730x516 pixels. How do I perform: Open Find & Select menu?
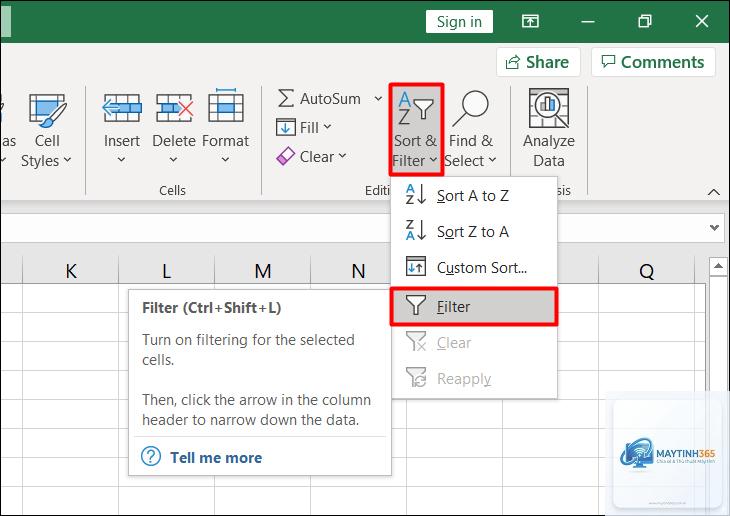coord(471,129)
